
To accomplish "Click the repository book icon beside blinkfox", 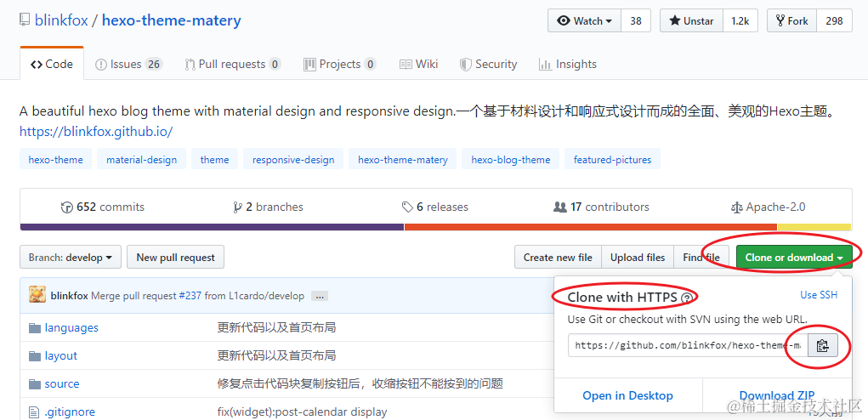I will tap(25, 20).
